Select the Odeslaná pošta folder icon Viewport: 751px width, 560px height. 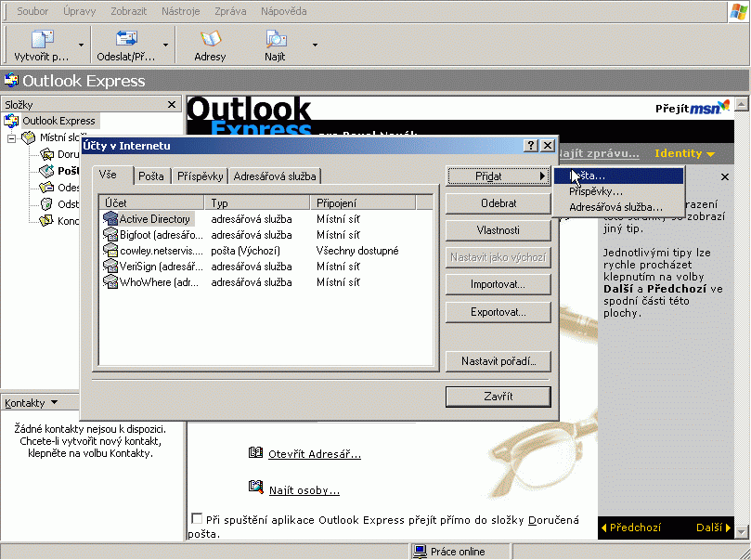coord(46,188)
